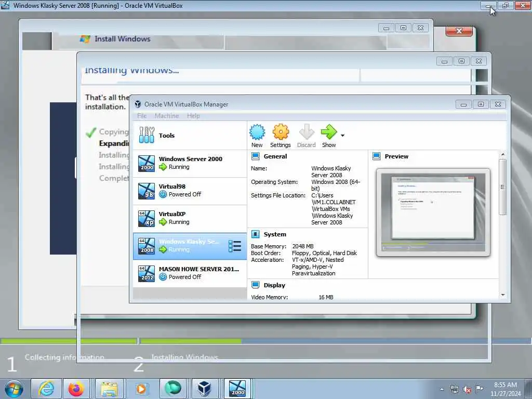Open the File menu in VirtualBox Manager
532x399 pixels.
pos(142,116)
